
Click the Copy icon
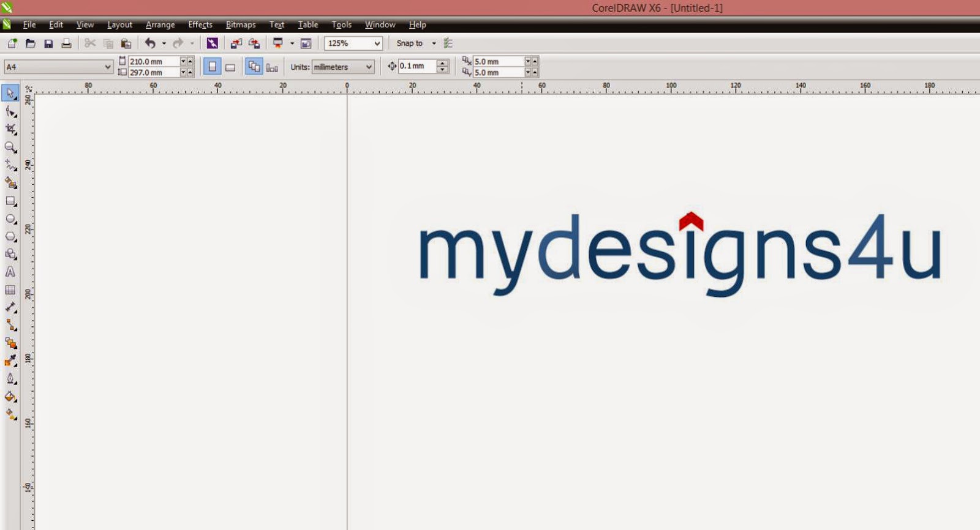tap(108, 43)
